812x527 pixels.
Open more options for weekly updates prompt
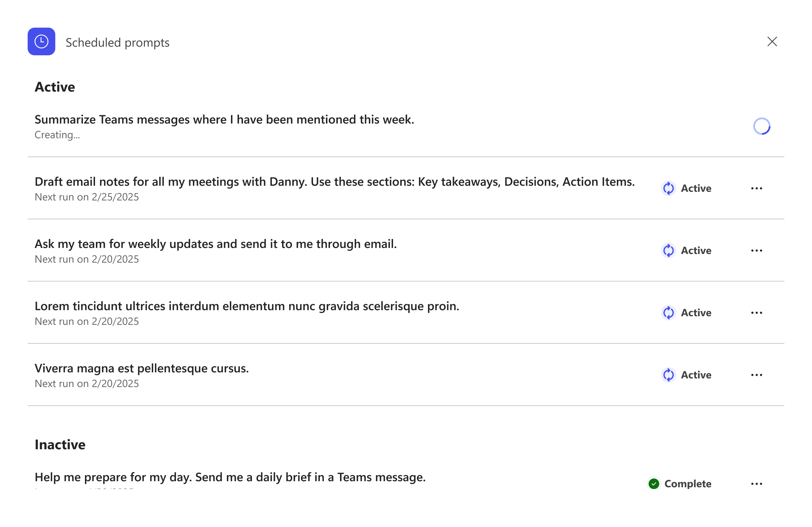(x=756, y=251)
